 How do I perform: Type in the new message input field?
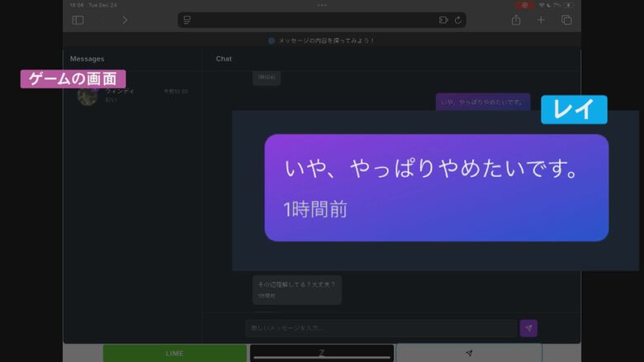tap(380, 328)
